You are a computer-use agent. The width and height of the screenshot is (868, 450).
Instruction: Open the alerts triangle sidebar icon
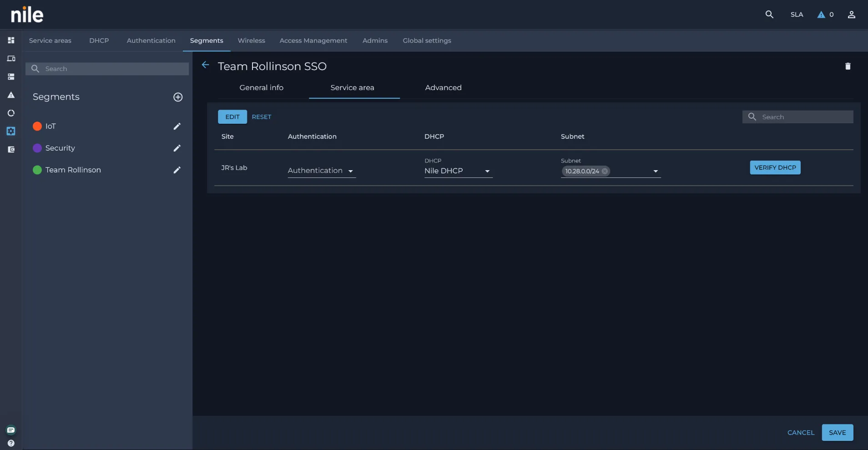click(x=11, y=95)
